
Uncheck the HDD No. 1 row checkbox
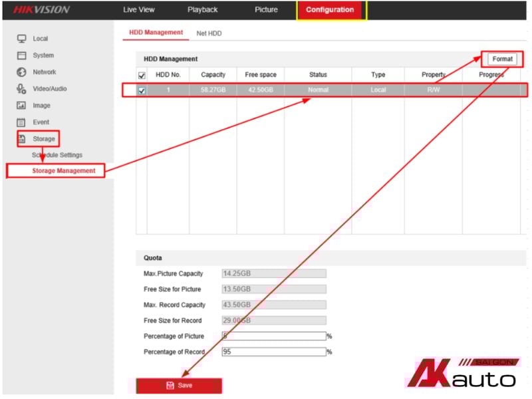click(141, 90)
